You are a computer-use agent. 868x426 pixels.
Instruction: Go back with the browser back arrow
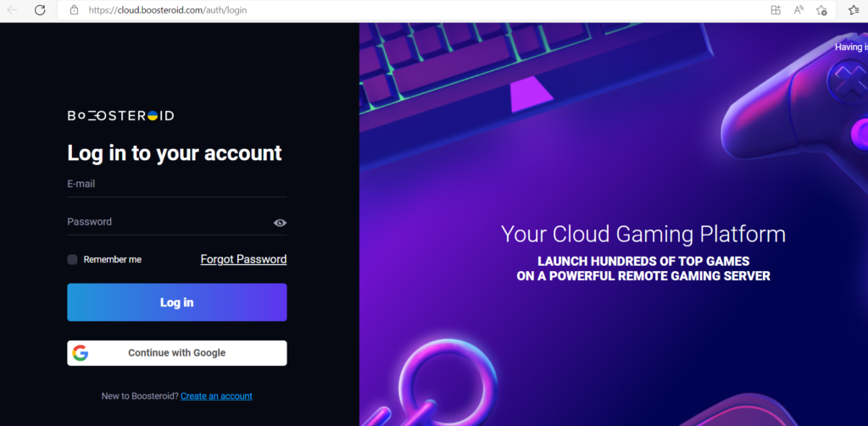pos(12,10)
